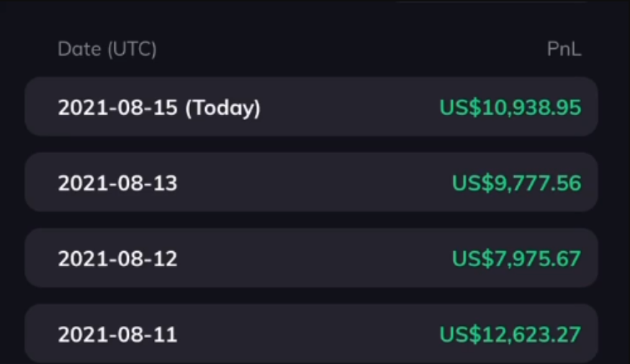Open the August 11 PnL row
This screenshot has width=630, height=364.
pos(311,334)
